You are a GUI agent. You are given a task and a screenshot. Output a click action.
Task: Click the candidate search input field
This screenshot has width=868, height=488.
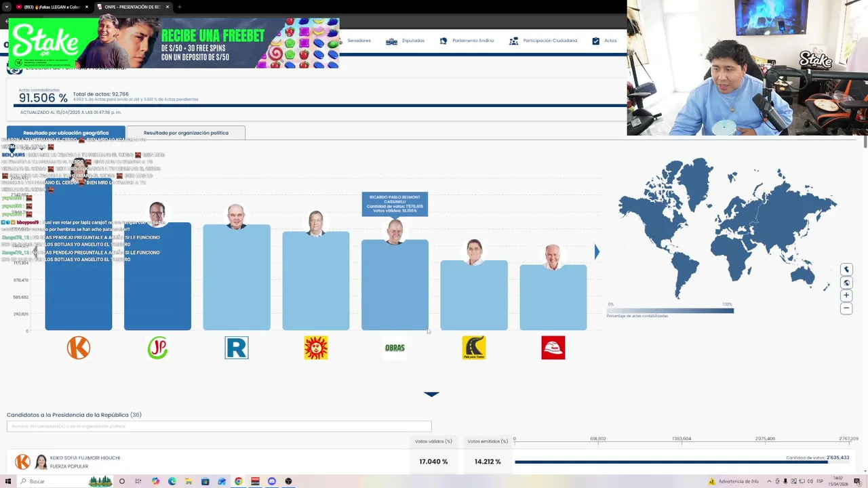click(x=219, y=426)
